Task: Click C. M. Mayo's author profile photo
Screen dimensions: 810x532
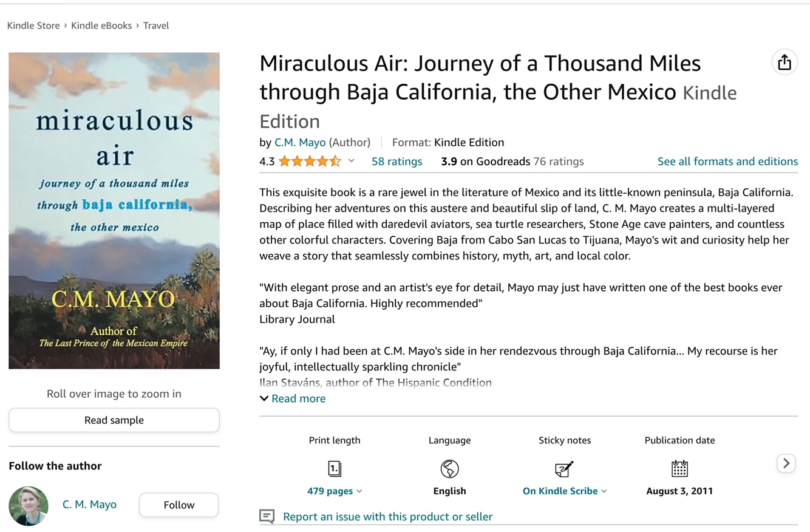Action: pyautogui.click(x=29, y=505)
